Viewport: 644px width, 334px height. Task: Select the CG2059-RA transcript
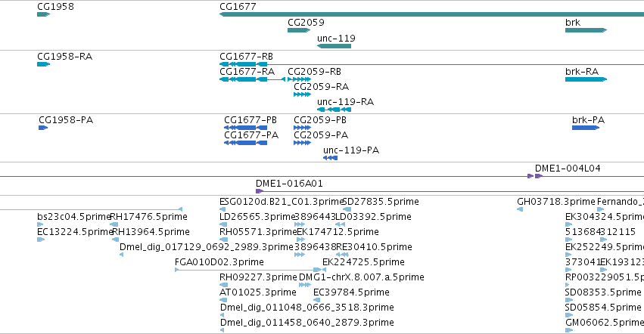302,94
